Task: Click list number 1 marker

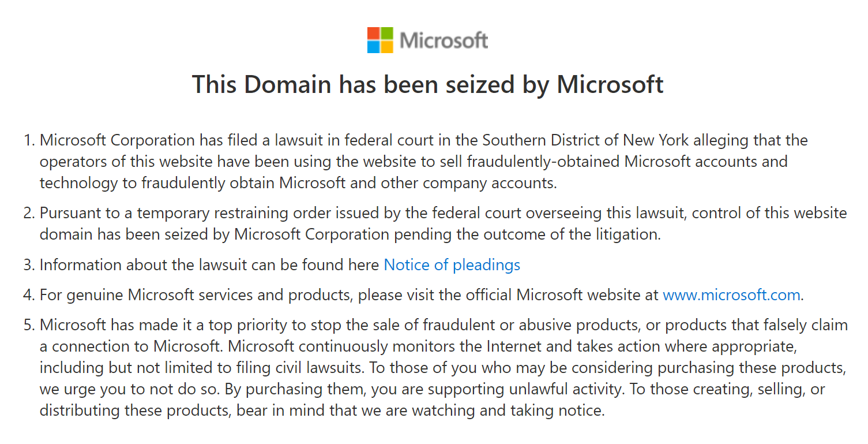Action: click(29, 140)
